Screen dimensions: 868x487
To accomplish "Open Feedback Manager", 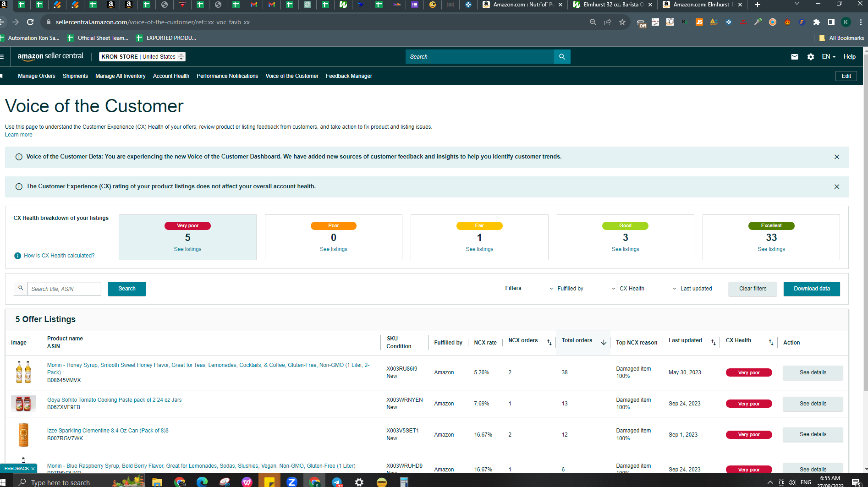I will (349, 76).
